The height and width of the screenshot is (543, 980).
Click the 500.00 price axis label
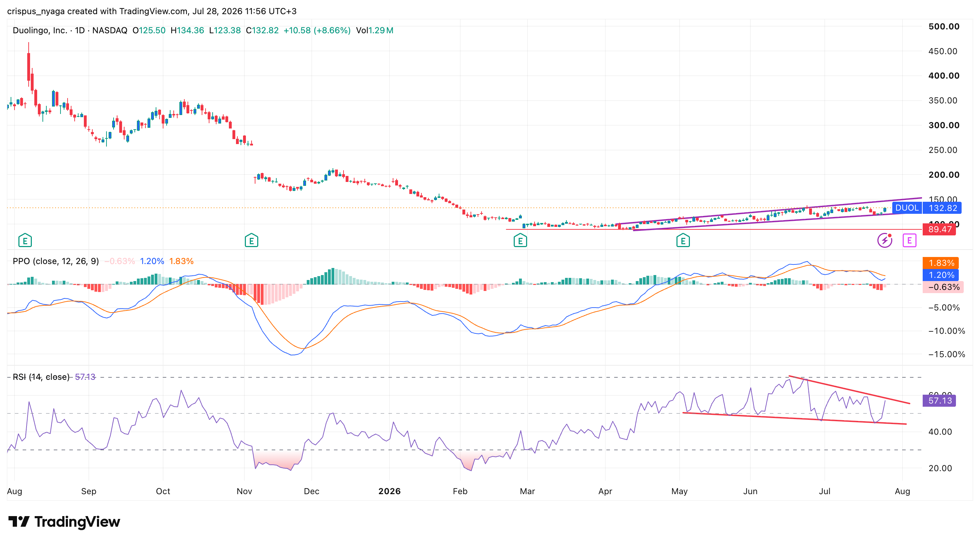pyautogui.click(x=944, y=26)
